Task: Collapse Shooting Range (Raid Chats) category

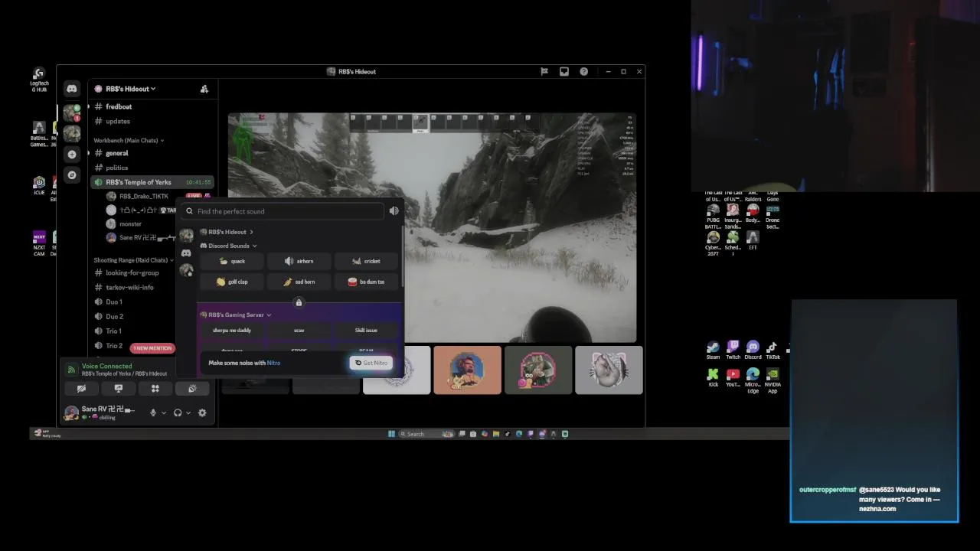Action: [134, 260]
